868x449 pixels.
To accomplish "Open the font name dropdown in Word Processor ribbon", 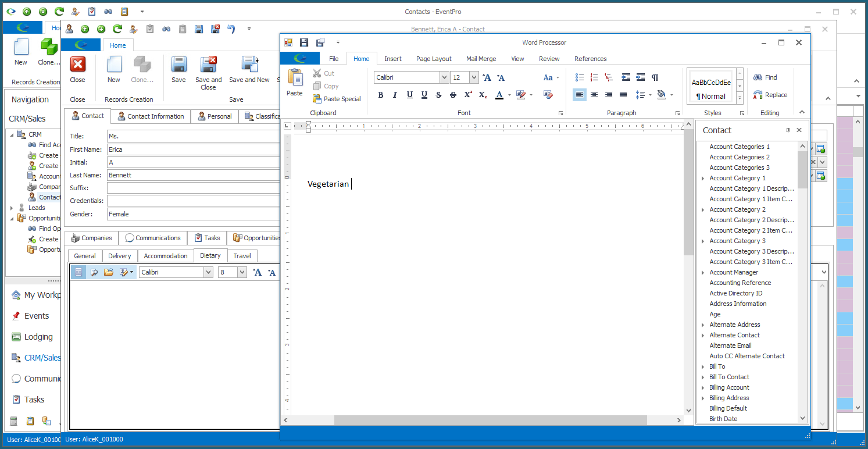I will point(444,77).
